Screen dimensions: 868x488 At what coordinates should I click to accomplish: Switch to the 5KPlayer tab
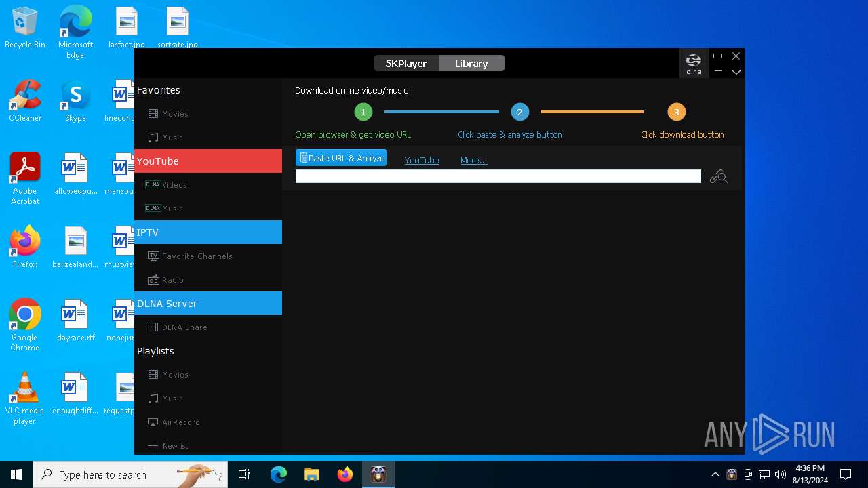406,63
